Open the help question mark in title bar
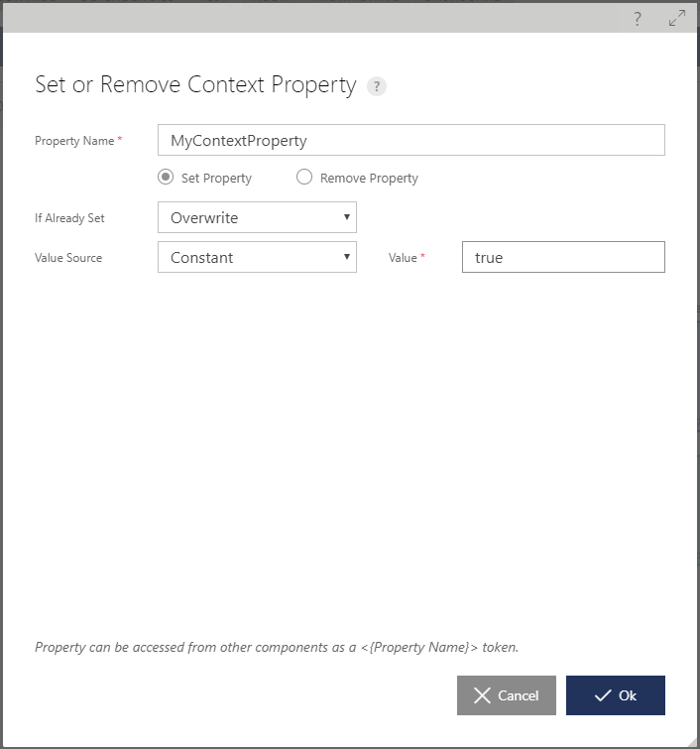The height and width of the screenshot is (749, 700). [x=638, y=19]
